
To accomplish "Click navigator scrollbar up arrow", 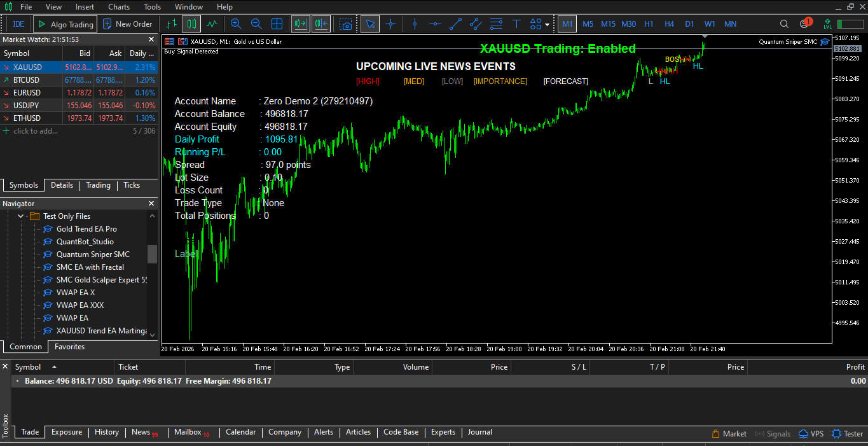I will pyautogui.click(x=152, y=216).
